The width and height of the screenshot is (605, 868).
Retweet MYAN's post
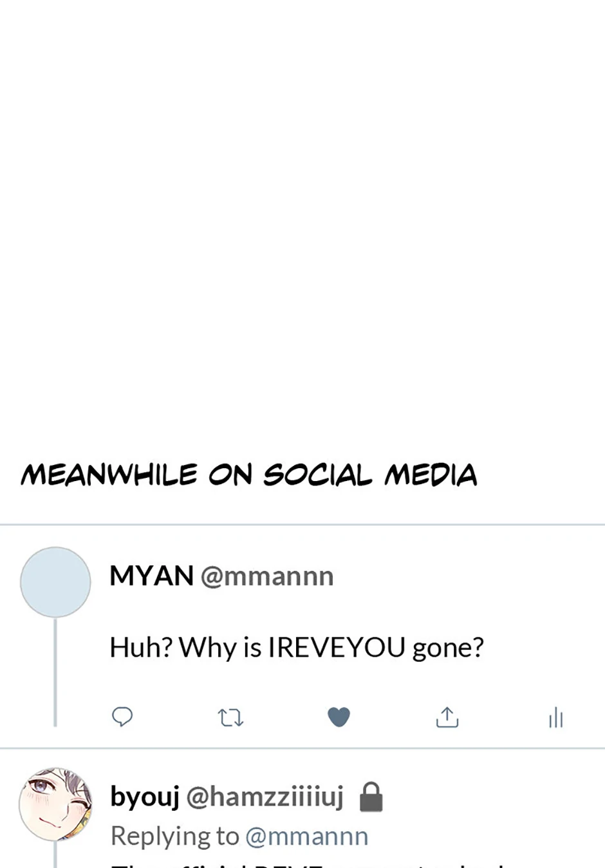[230, 717]
